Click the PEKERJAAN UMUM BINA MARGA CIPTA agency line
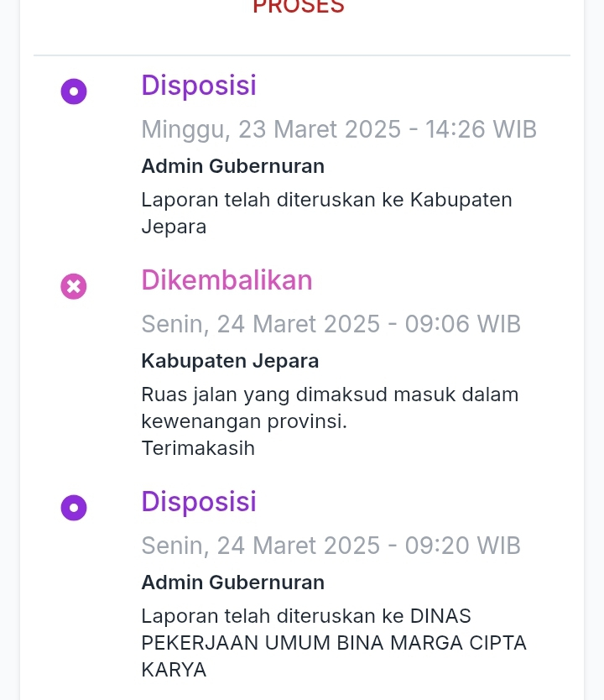Image resolution: width=604 pixels, height=700 pixels. click(x=334, y=643)
